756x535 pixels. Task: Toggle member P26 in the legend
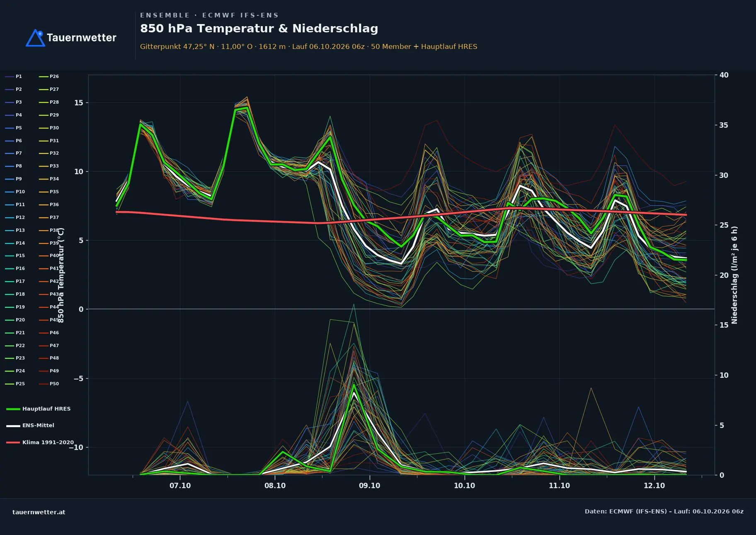tap(49, 77)
